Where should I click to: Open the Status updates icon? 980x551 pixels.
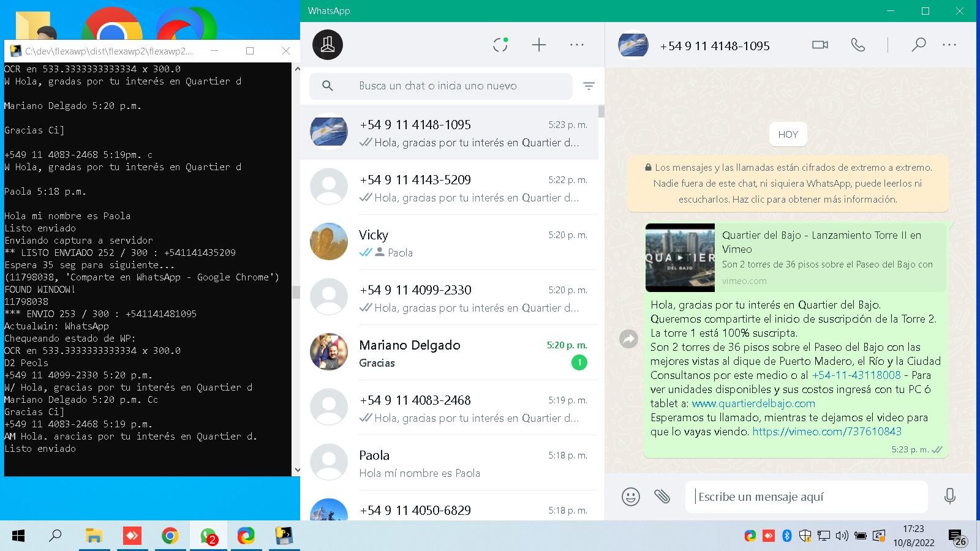[500, 45]
